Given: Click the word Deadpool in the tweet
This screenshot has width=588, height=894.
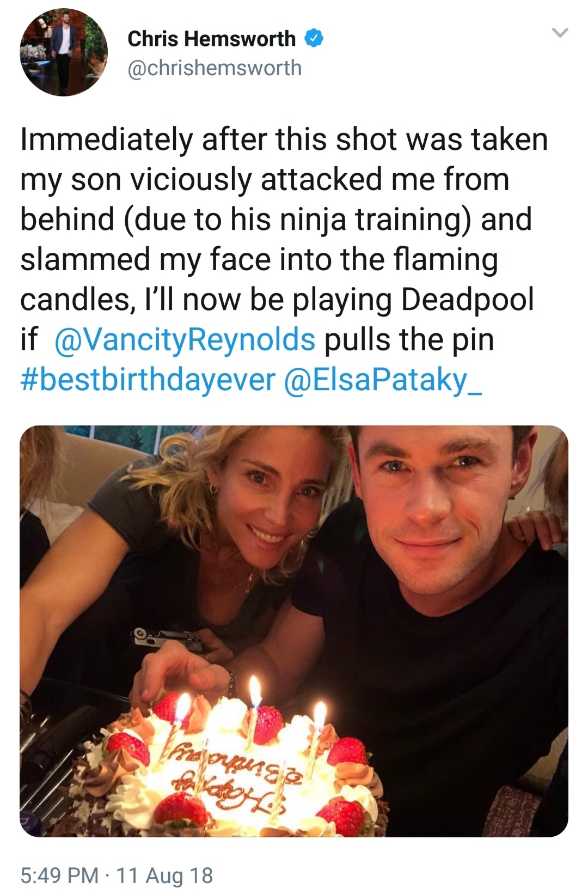Looking at the screenshot, I should click(x=467, y=300).
